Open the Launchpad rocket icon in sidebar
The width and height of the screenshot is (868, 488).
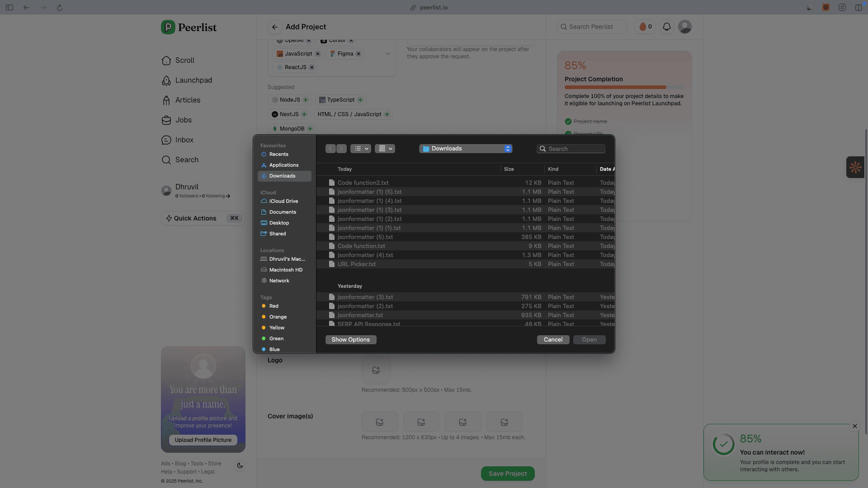click(x=166, y=80)
